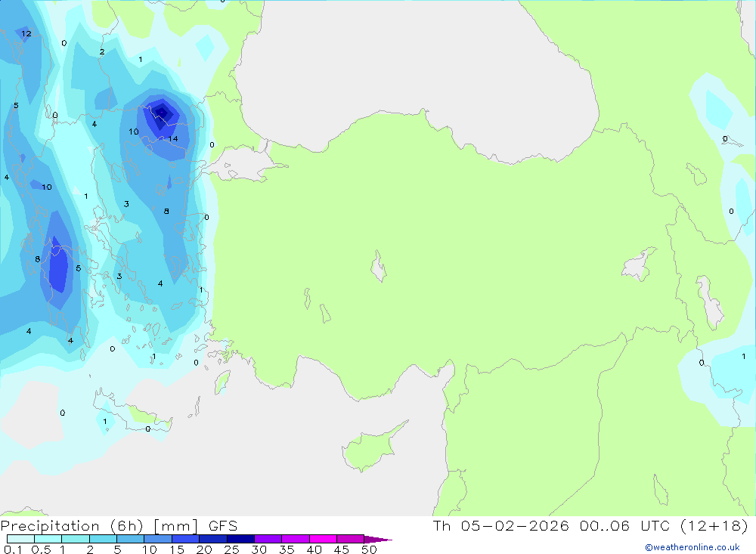Click the legend swatch between 0.5 and 1
The height and width of the screenshot is (554, 756).
[x=48, y=539]
